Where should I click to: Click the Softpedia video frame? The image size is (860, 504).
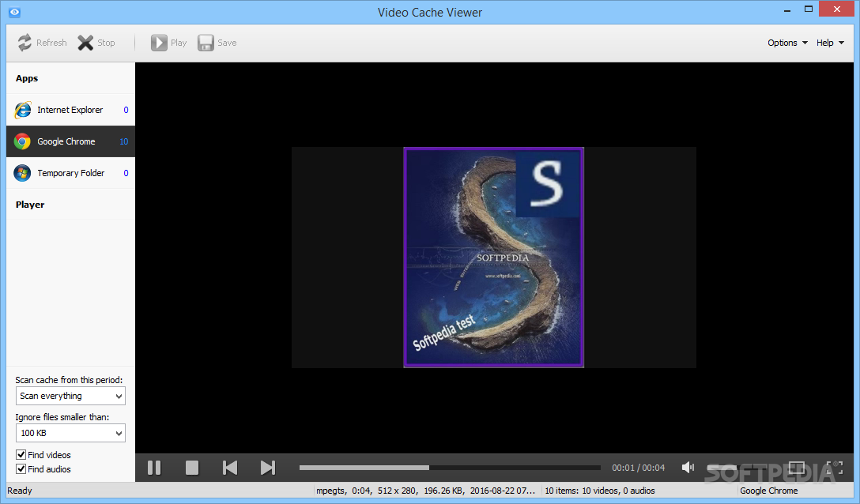[x=493, y=258]
